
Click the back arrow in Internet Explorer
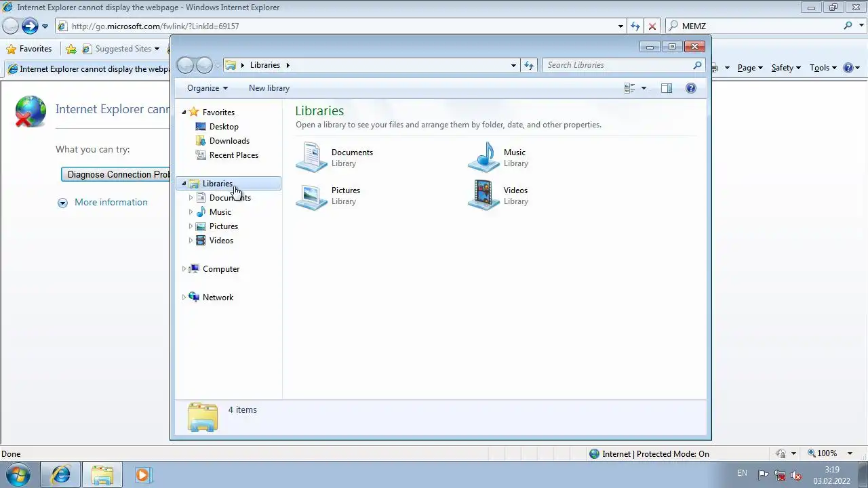[10, 26]
